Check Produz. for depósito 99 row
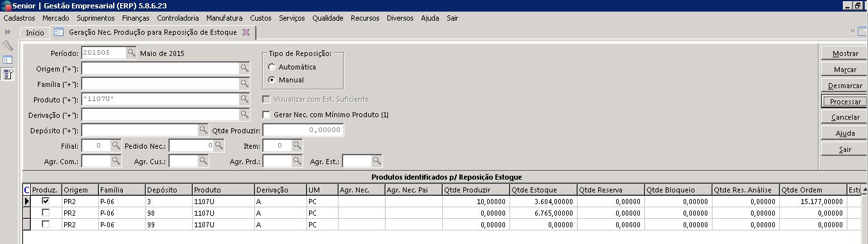The image size is (868, 244). [x=46, y=224]
